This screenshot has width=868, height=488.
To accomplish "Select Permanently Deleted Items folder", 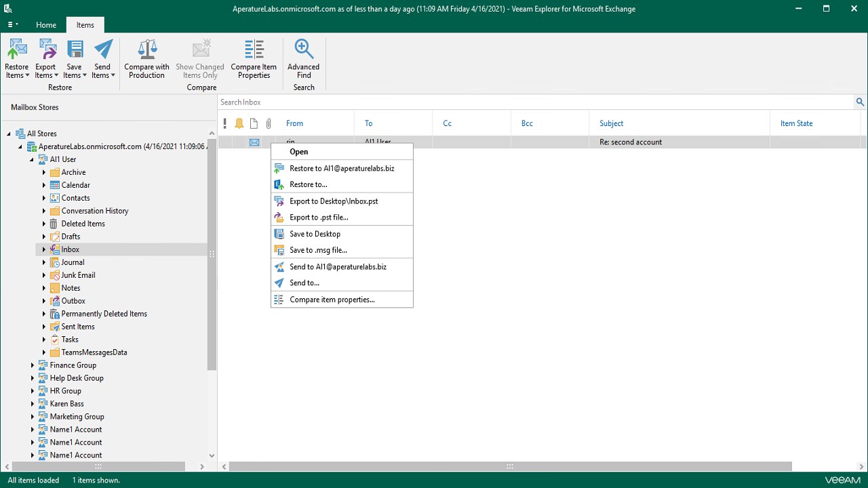I will pyautogui.click(x=104, y=314).
